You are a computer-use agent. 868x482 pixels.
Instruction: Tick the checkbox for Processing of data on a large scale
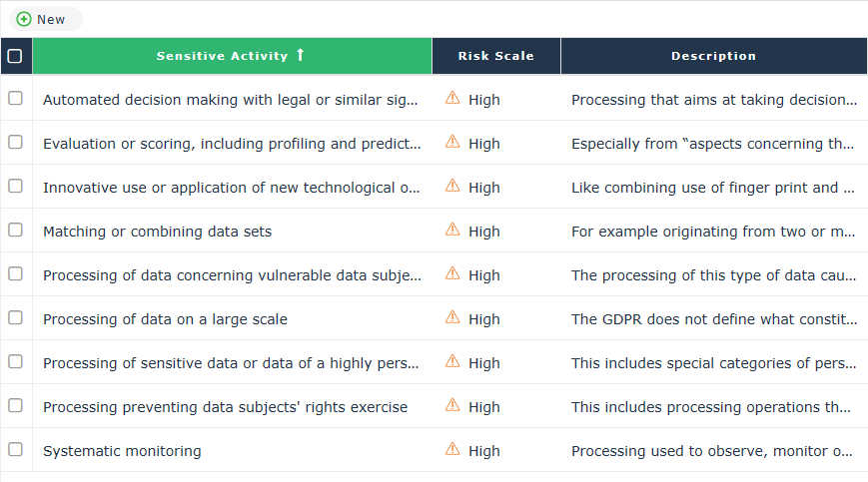15,317
